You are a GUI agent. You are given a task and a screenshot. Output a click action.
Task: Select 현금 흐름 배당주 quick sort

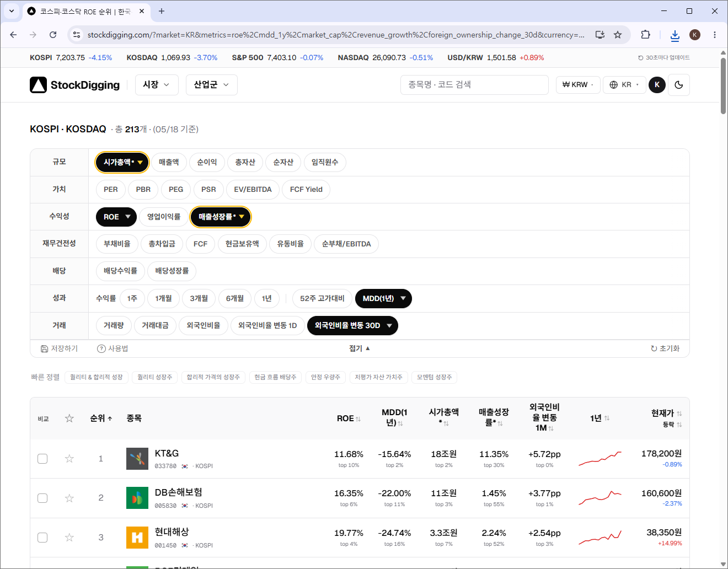[x=275, y=377]
